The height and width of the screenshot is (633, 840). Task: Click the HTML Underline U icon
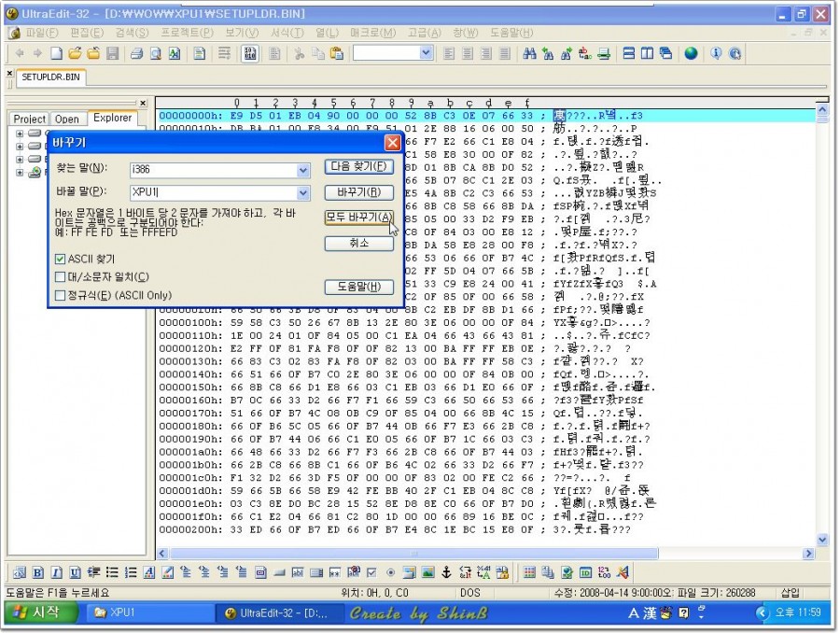(75, 572)
